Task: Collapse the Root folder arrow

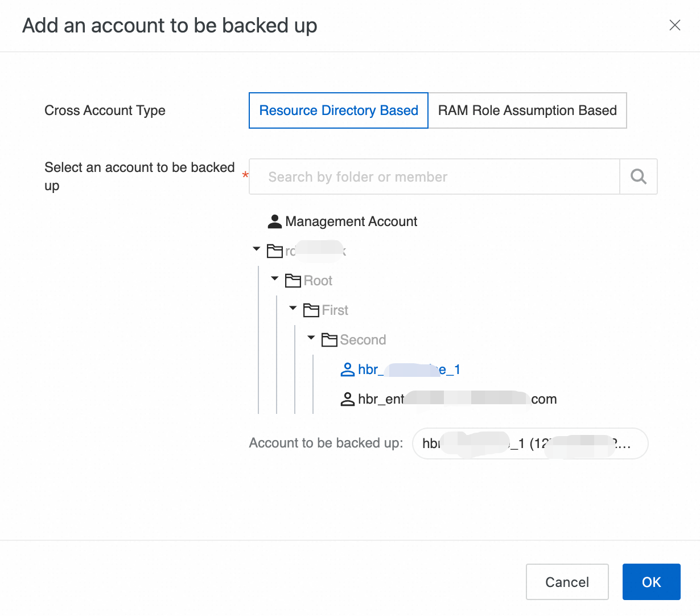Action: (275, 278)
